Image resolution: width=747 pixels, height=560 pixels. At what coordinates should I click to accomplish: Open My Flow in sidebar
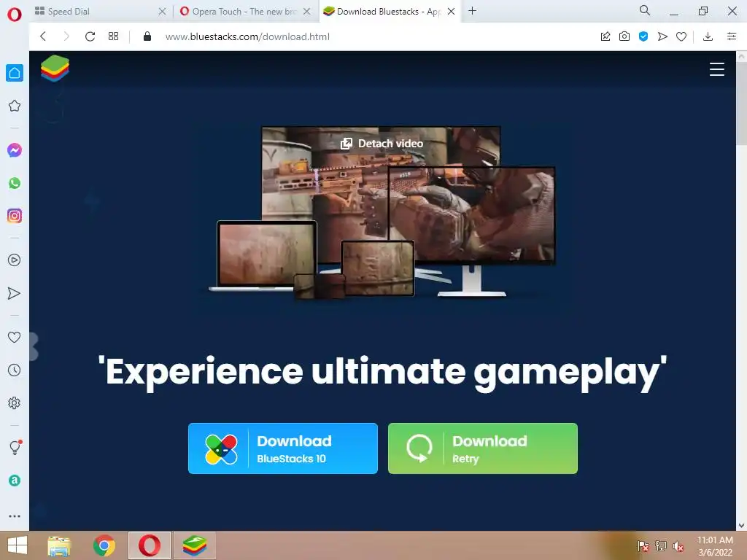(x=15, y=293)
